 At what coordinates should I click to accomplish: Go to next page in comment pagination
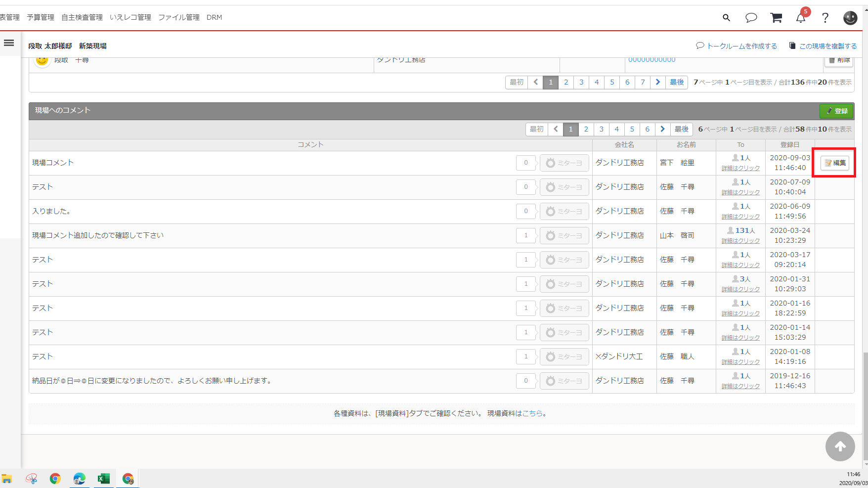point(662,129)
